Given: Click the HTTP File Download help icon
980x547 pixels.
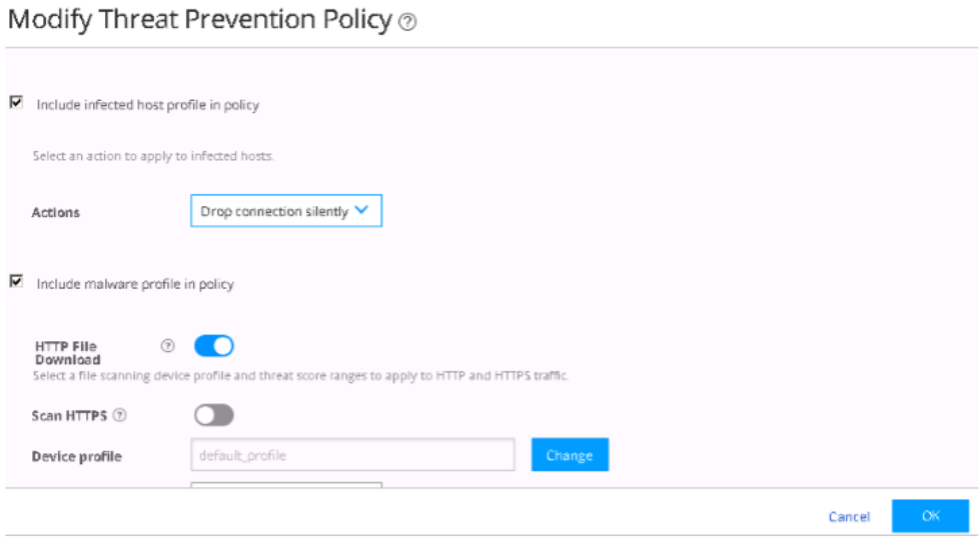Looking at the screenshot, I should tap(167, 346).
